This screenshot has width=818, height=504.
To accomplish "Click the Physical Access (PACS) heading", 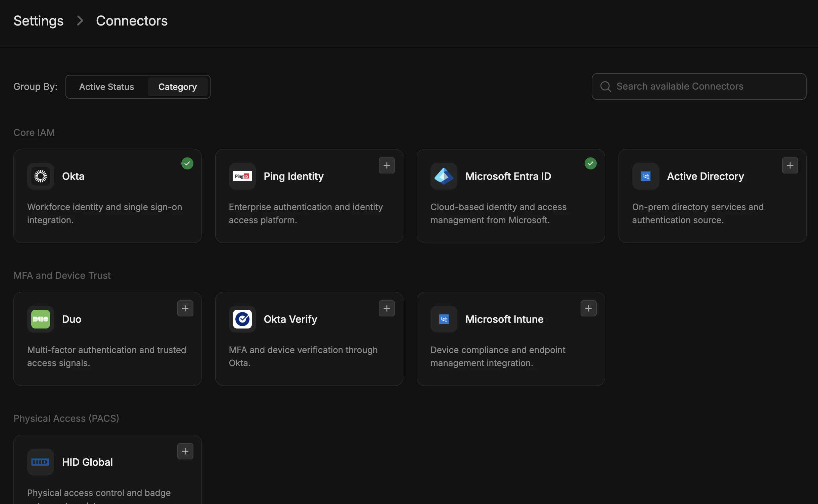I will coord(66,418).
